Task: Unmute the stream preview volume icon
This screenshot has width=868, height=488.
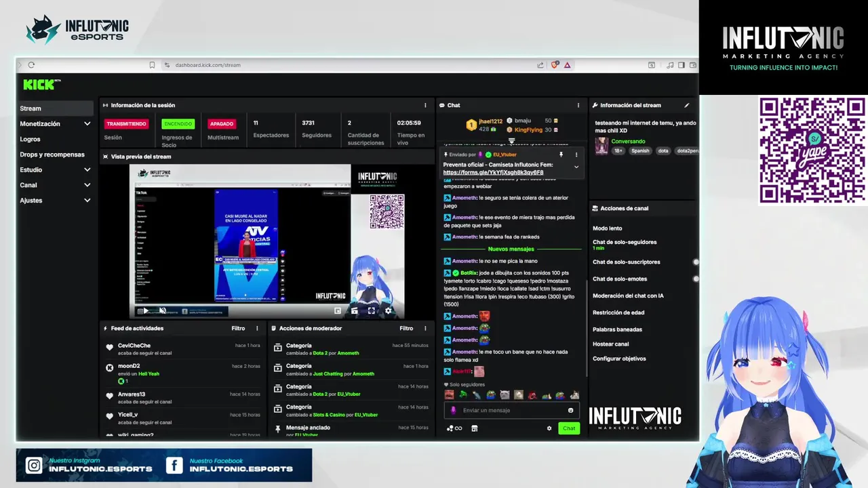Action: 163,311
